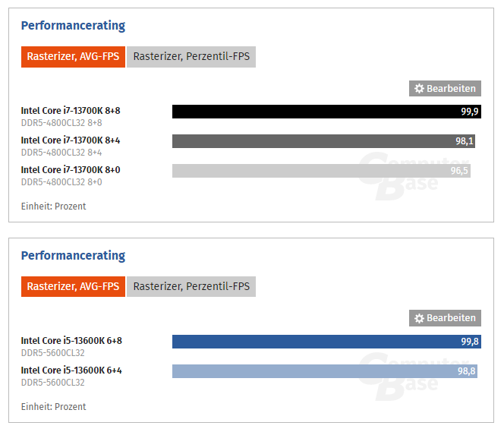Click the 98,1 value

[464, 141]
